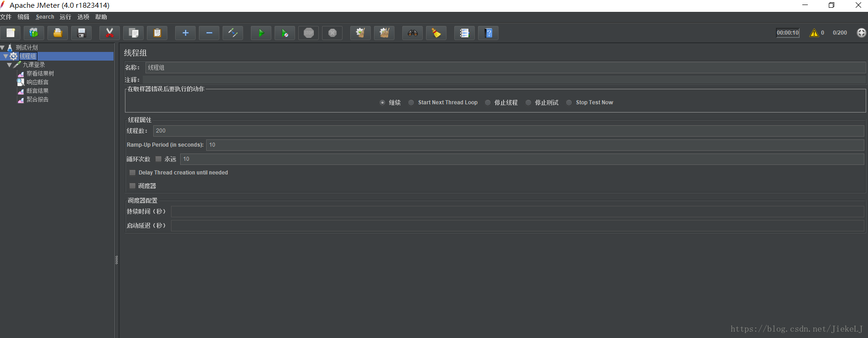The height and width of the screenshot is (338, 868).
Task: Click the yellow warning log icon
Action: 814,33
